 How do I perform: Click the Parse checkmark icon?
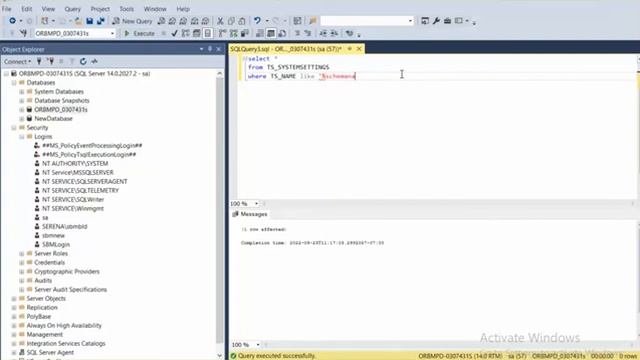pyautogui.click(x=174, y=33)
